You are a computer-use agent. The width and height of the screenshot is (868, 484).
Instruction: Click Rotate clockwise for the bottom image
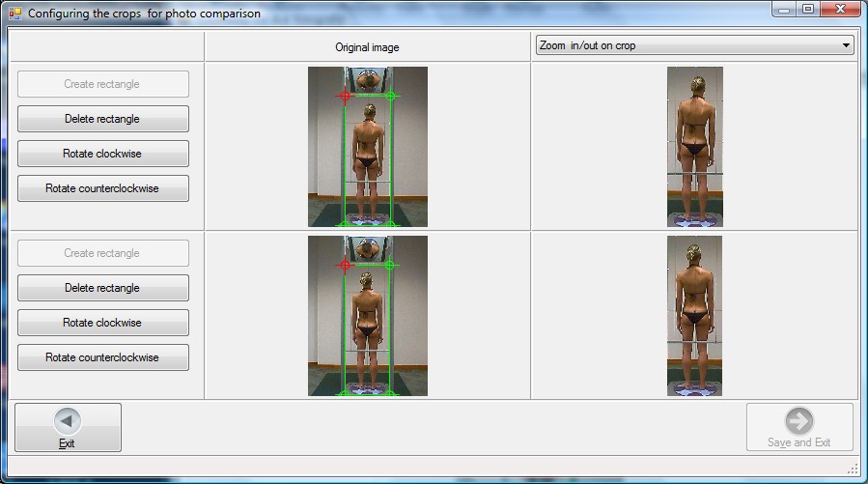tap(103, 323)
